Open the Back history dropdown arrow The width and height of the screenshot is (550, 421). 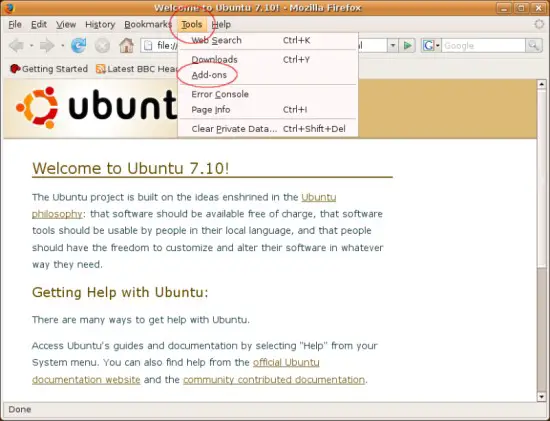[x=31, y=46]
